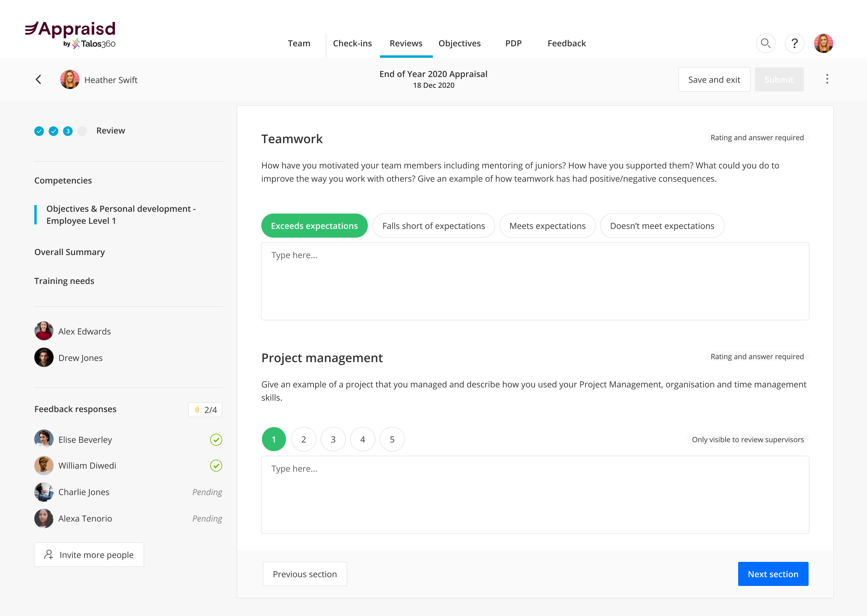
Task: Switch to the Check-ins tab
Action: pos(352,43)
